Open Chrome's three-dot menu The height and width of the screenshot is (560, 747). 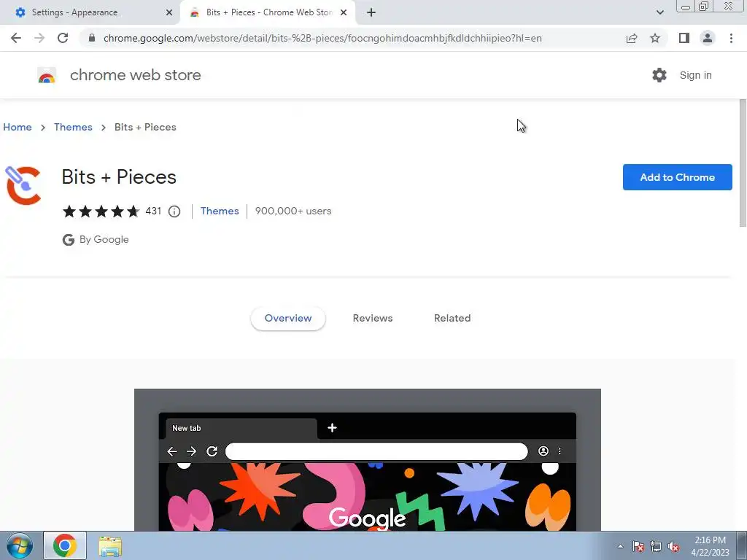coord(731,38)
